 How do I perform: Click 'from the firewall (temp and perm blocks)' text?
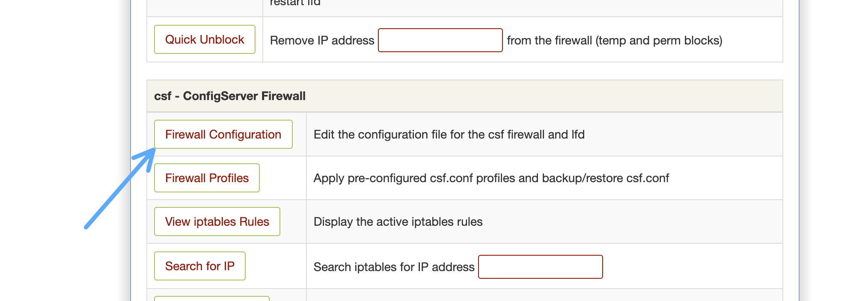pyautogui.click(x=615, y=40)
